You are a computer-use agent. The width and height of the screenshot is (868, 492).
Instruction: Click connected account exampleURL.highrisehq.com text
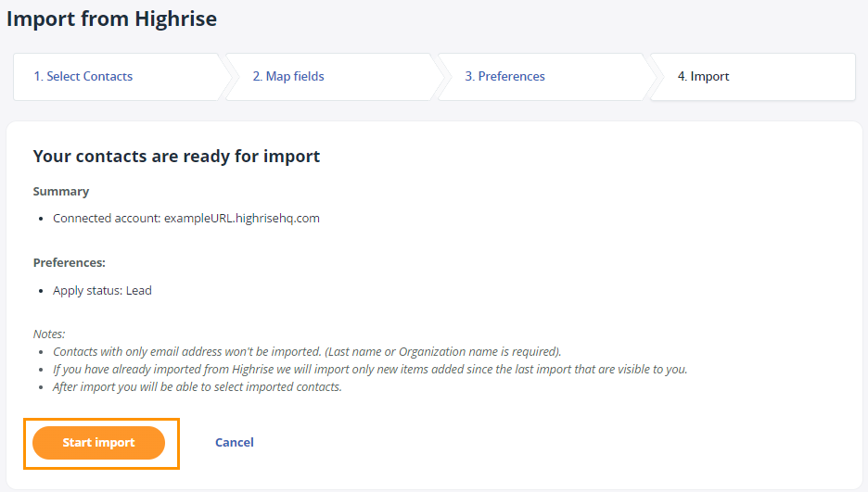(186, 219)
